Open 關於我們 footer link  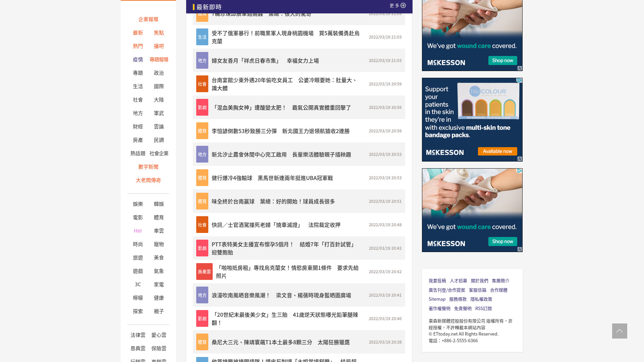pyautogui.click(x=480, y=281)
